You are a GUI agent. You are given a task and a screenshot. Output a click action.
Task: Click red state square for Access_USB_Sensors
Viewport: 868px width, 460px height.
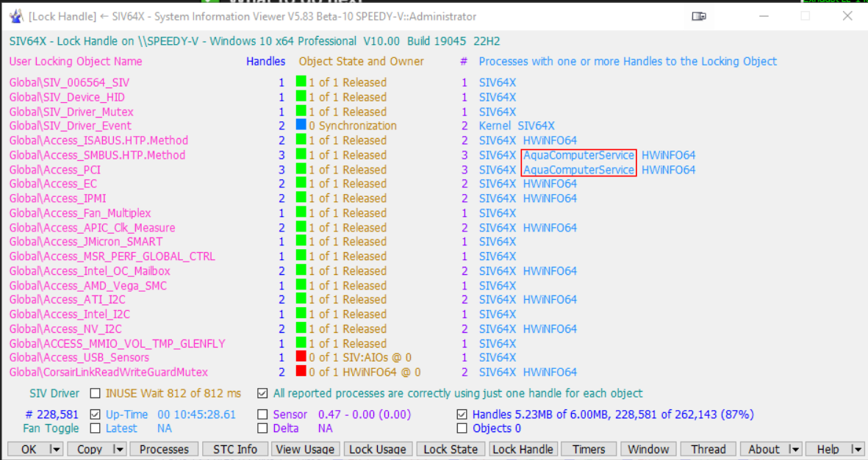pyautogui.click(x=301, y=356)
